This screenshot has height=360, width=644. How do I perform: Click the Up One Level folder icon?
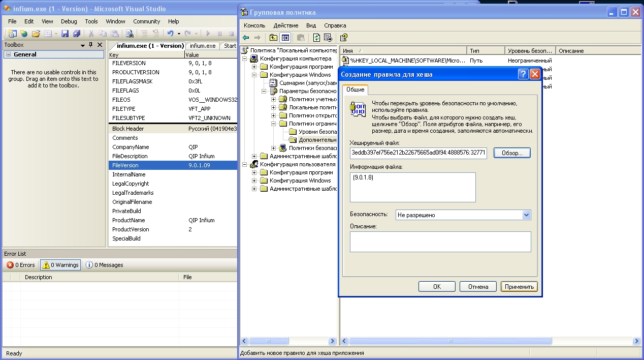[x=273, y=38]
